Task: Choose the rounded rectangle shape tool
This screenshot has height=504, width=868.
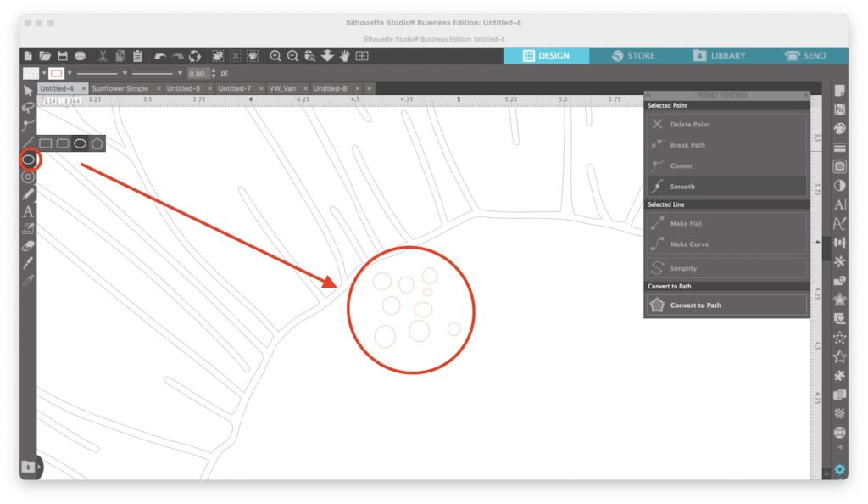Action: click(x=63, y=143)
